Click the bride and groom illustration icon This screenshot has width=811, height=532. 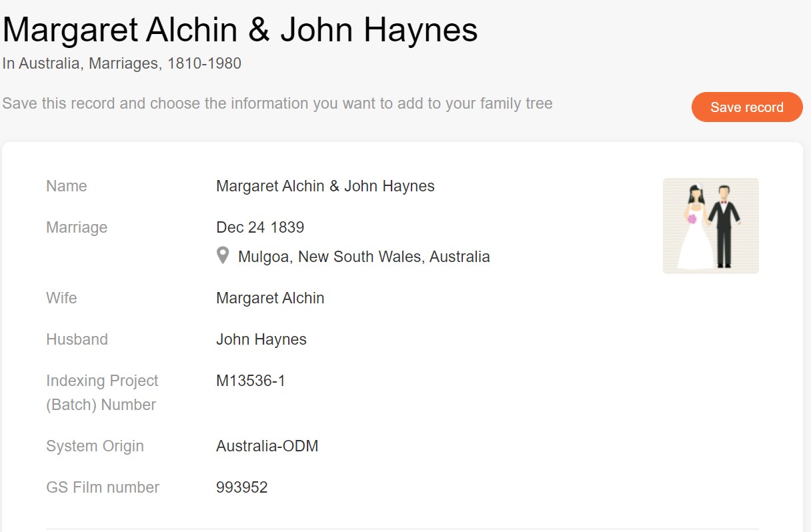(x=710, y=225)
